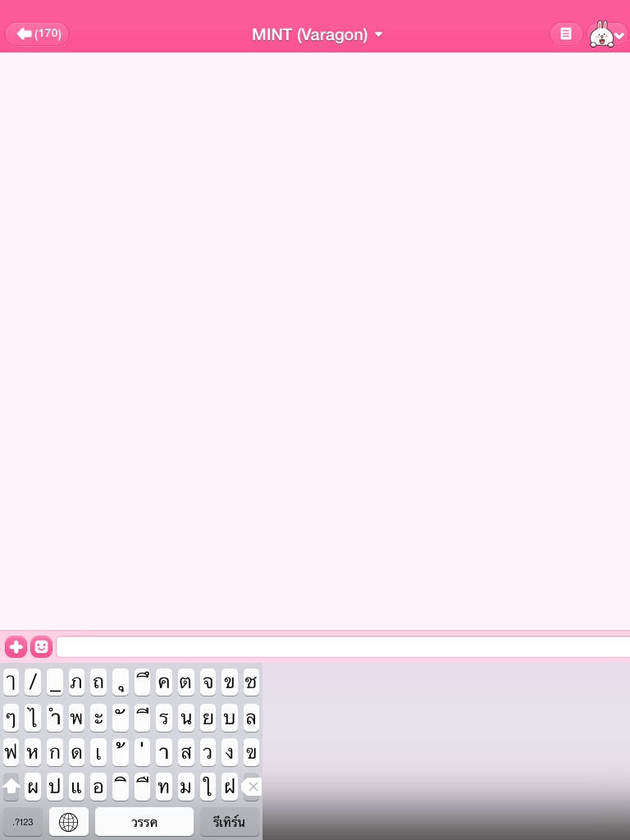Tap the ล key
The height and width of the screenshot is (840, 630).
click(x=251, y=717)
